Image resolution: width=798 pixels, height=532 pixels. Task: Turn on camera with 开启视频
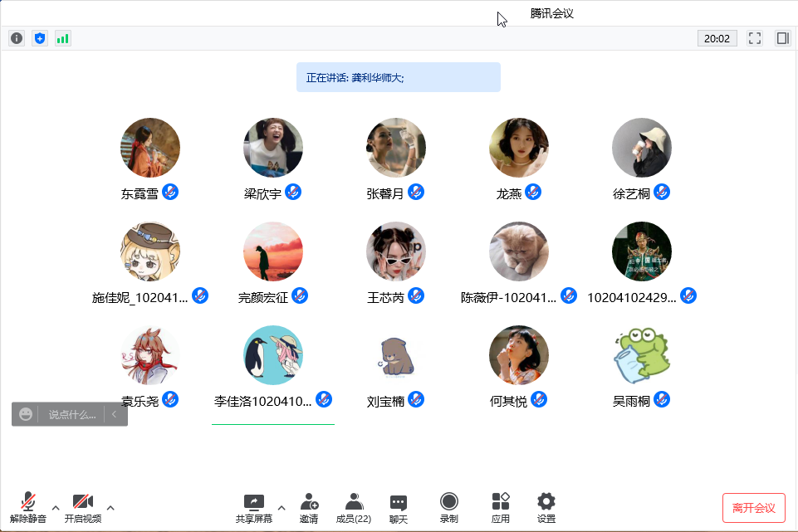tap(82, 507)
